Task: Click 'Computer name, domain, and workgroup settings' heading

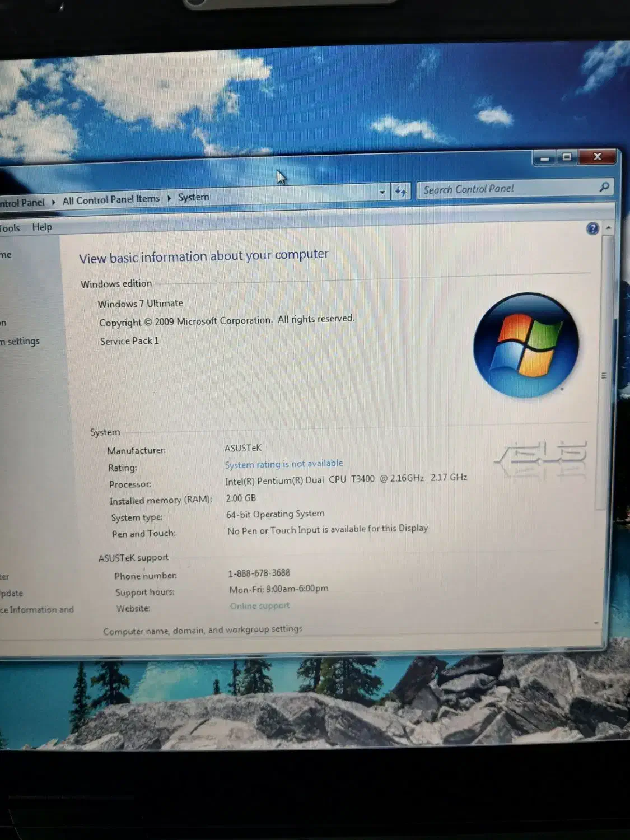Action: coord(203,630)
